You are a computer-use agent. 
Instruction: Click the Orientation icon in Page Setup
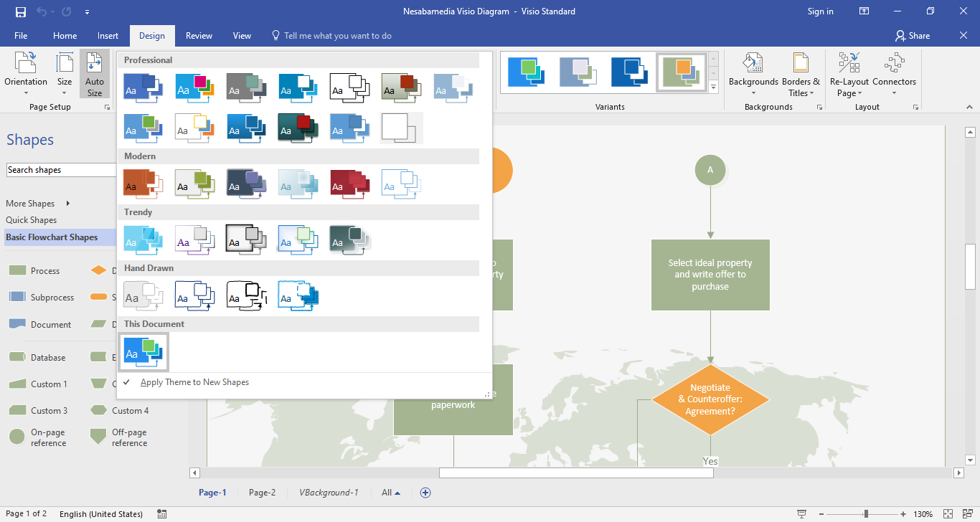click(26, 65)
